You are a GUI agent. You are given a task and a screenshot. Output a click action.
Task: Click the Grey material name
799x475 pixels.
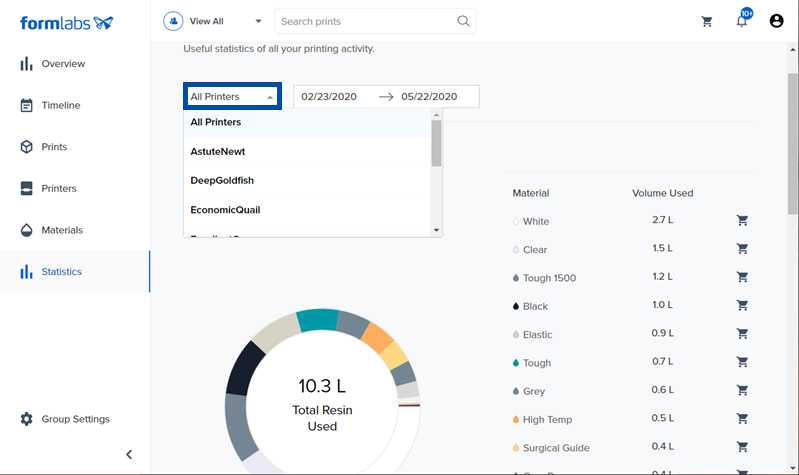pos(534,391)
